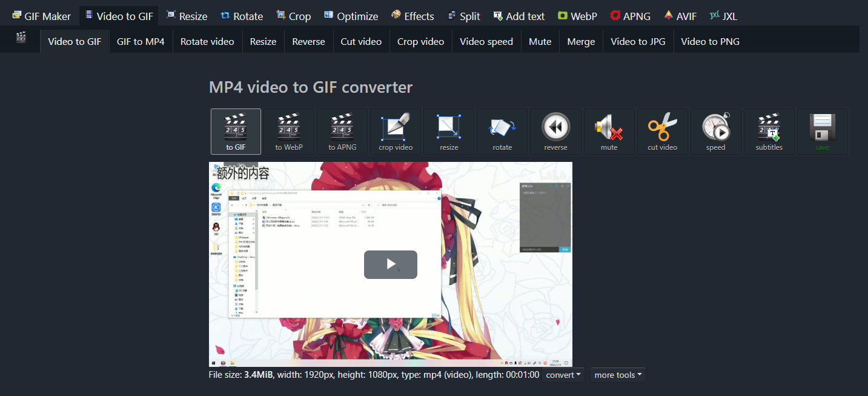Switch to the Video speed tab

486,41
